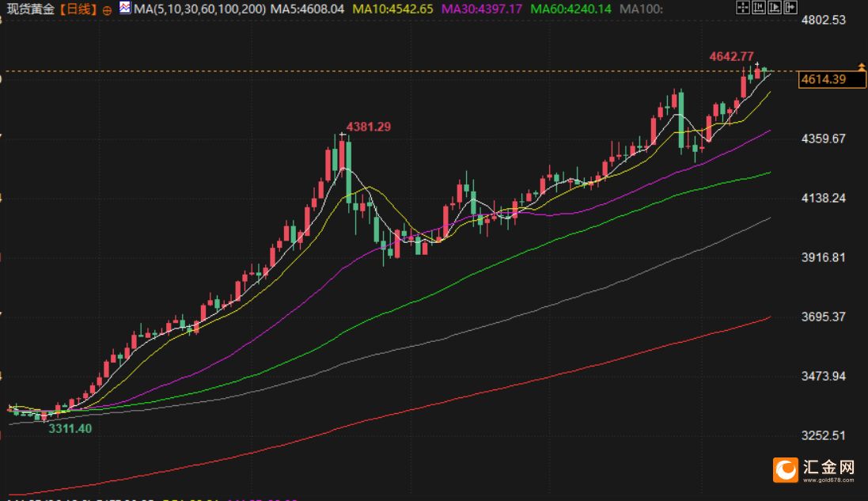Click the 4138.24 price axis label
Viewport: 868px width, 501px height.
pos(824,198)
